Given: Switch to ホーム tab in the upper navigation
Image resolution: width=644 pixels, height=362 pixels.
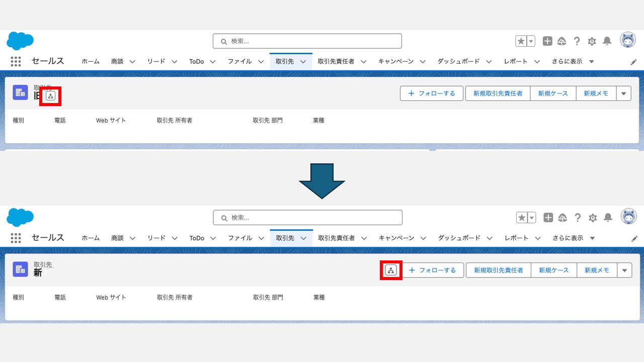Looking at the screenshot, I should tap(91, 61).
